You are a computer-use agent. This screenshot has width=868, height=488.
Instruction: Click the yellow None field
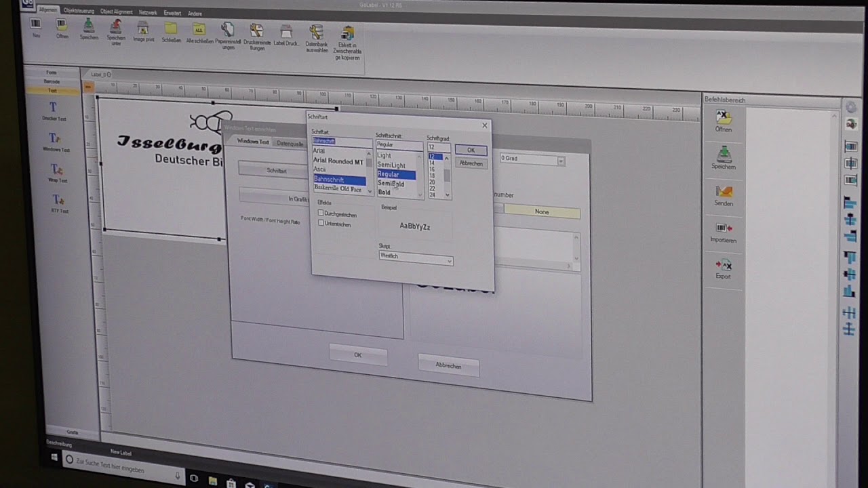coord(542,212)
